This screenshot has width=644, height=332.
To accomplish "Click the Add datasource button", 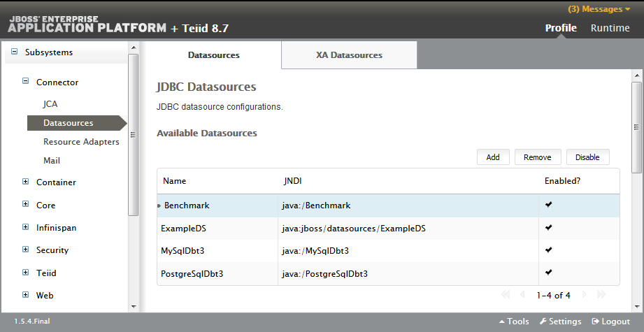I will click(493, 157).
